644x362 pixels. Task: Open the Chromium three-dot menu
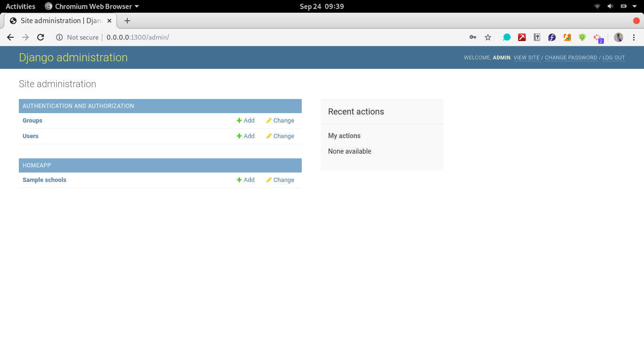tap(634, 37)
